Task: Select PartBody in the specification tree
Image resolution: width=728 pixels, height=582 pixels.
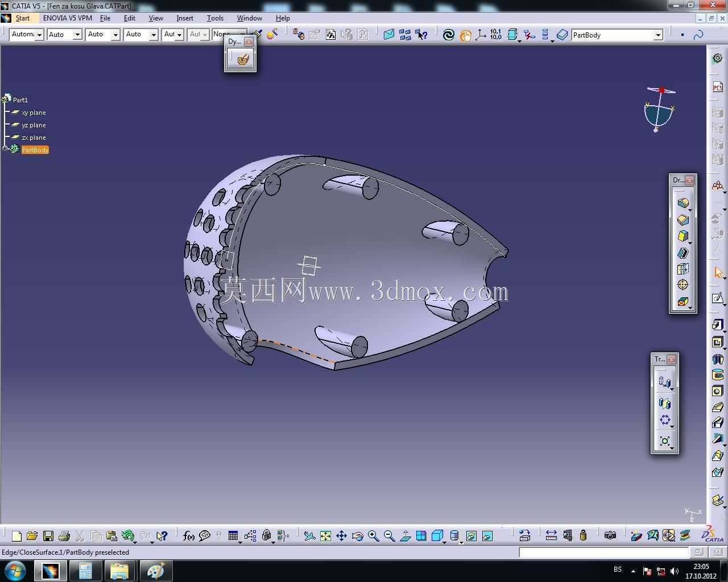Action: pos(35,150)
